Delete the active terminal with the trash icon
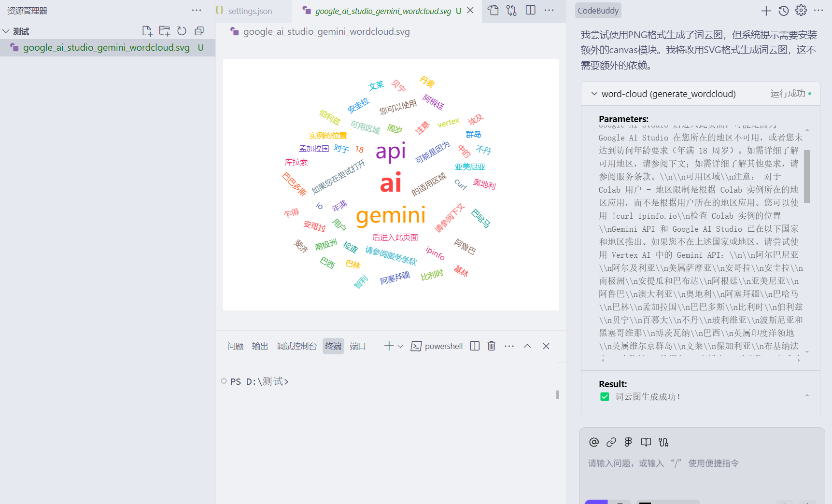832x504 pixels. 491,346
